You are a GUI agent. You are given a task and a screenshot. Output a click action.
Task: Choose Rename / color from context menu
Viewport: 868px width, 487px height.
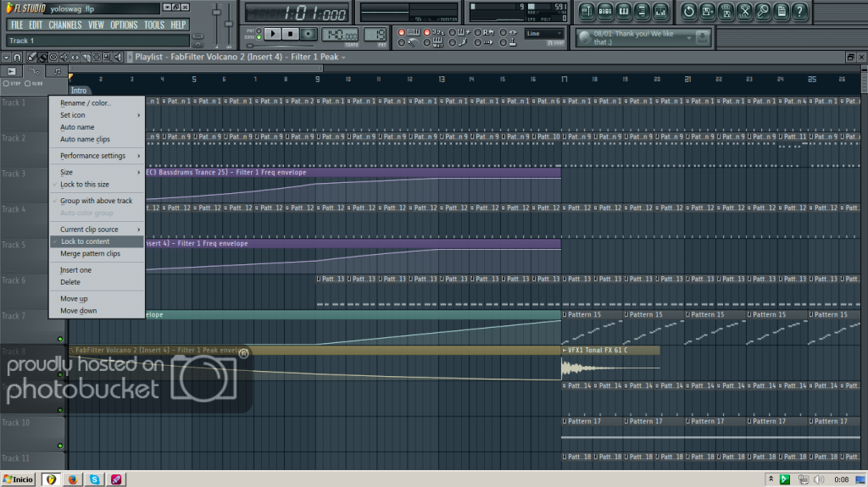tap(86, 103)
